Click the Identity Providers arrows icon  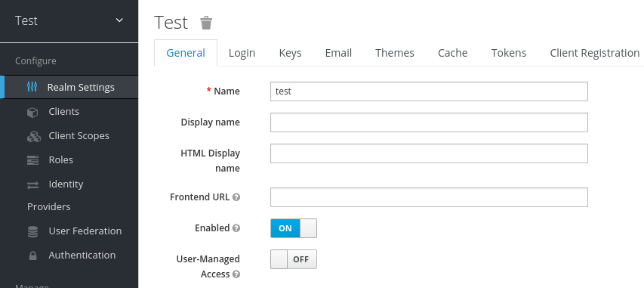point(33,184)
